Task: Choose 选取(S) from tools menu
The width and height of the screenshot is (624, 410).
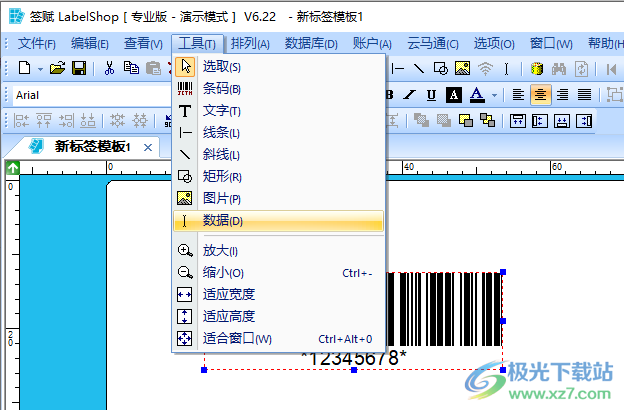Action: [279, 67]
